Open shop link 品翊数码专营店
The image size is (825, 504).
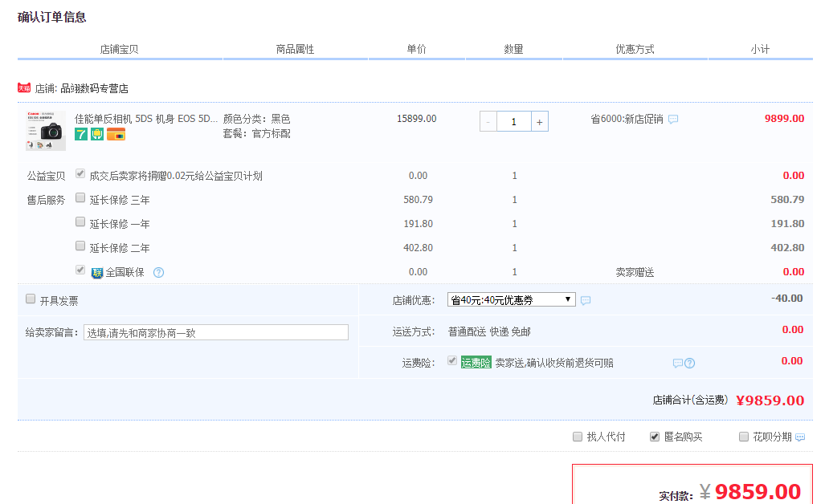pyautogui.click(x=94, y=88)
